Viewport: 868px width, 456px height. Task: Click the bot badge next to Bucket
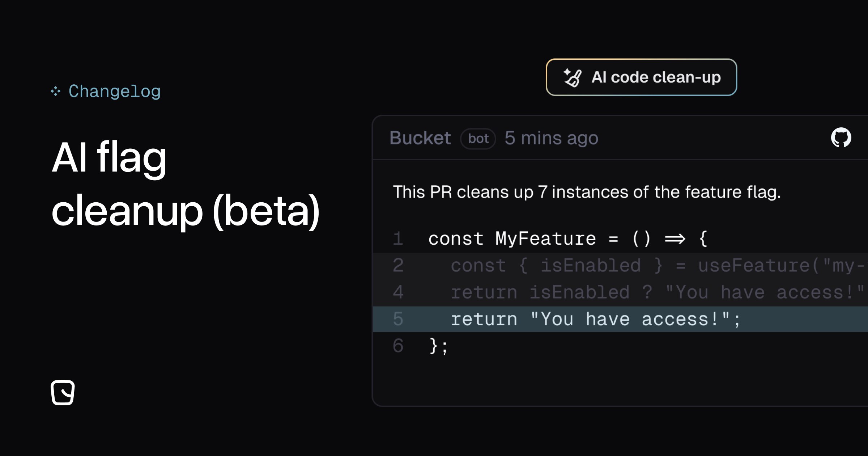click(478, 139)
